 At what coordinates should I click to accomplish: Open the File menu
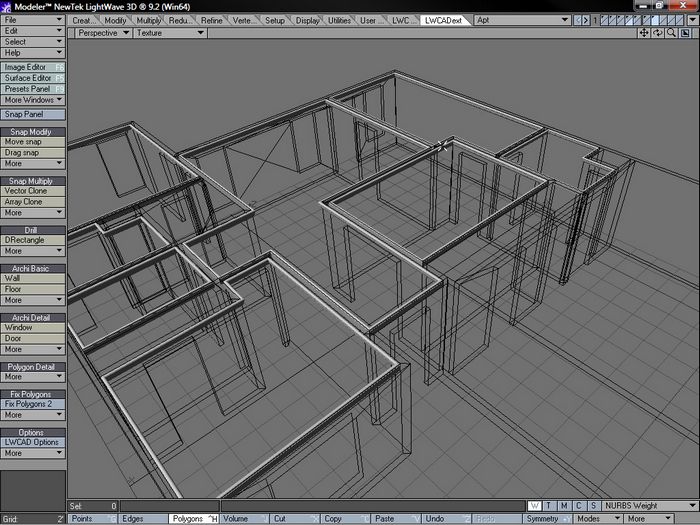tap(33, 20)
